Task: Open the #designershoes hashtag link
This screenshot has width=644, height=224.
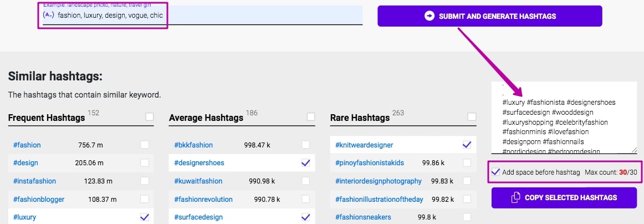Action: point(199,163)
